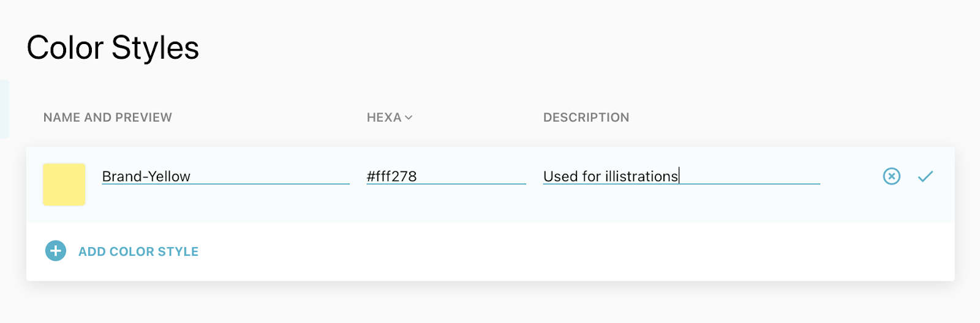Focus the 'Used for illistrations' description field
The image size is (980, 323).
[681, 176]
